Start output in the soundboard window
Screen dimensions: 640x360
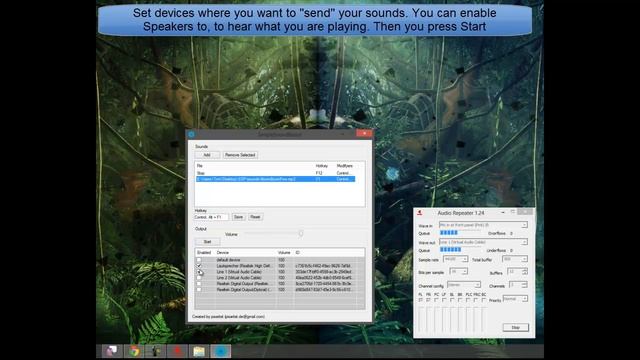(x=207, y=242)
